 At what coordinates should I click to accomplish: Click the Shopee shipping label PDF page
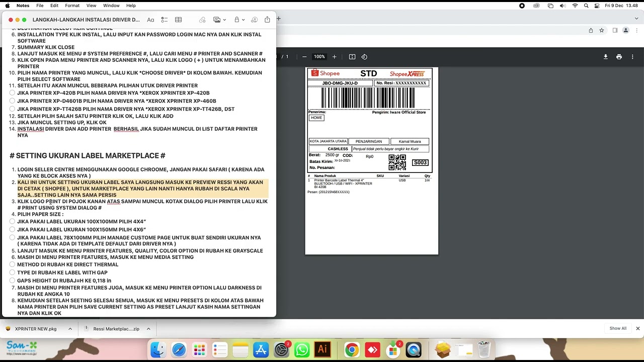click(x=372, y=161)
